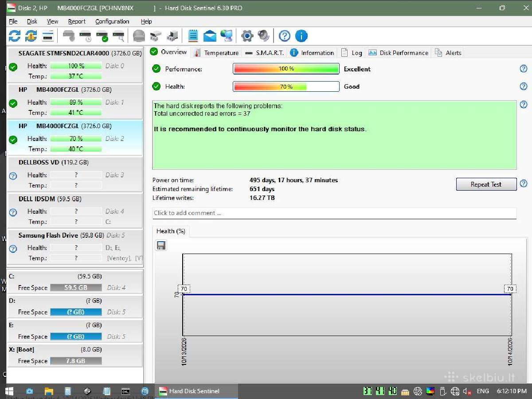Switch to the Disk Performance tab
Image resolution: width=532 pixels, height=399 pixels.
pyautogui.click(x=399, y=53)
